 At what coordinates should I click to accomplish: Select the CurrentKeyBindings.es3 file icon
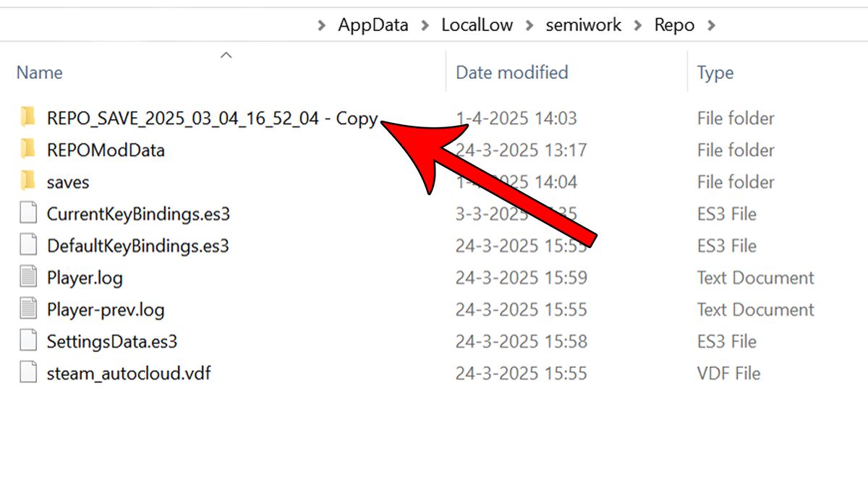click(27, 213)
